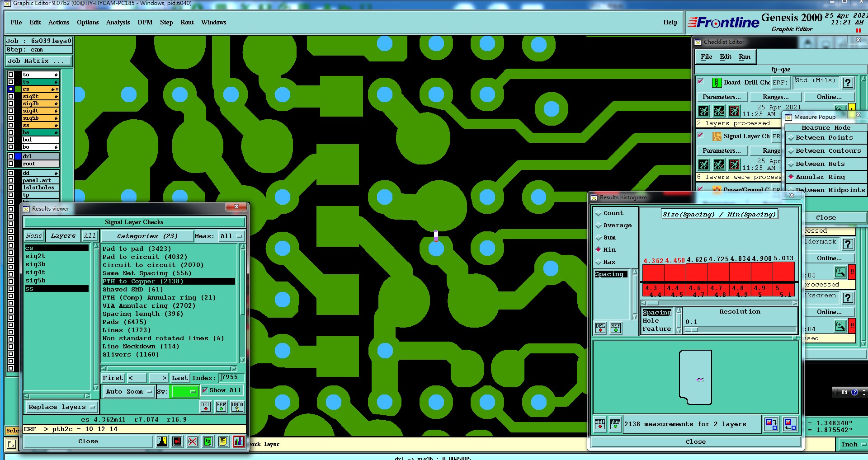Open the DFM menu
Screen dimensions: 868x460
pos(145,23)
